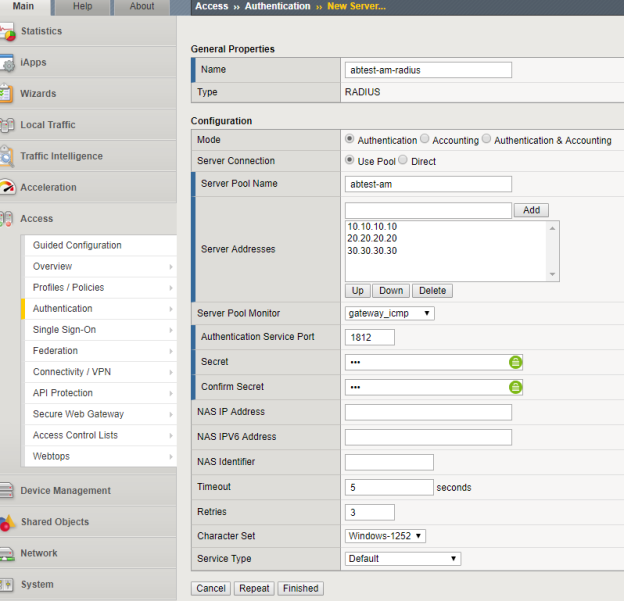This screenshot has height=601, width=624.
Task: Click the Finished button
Action: tap(300, 588)
